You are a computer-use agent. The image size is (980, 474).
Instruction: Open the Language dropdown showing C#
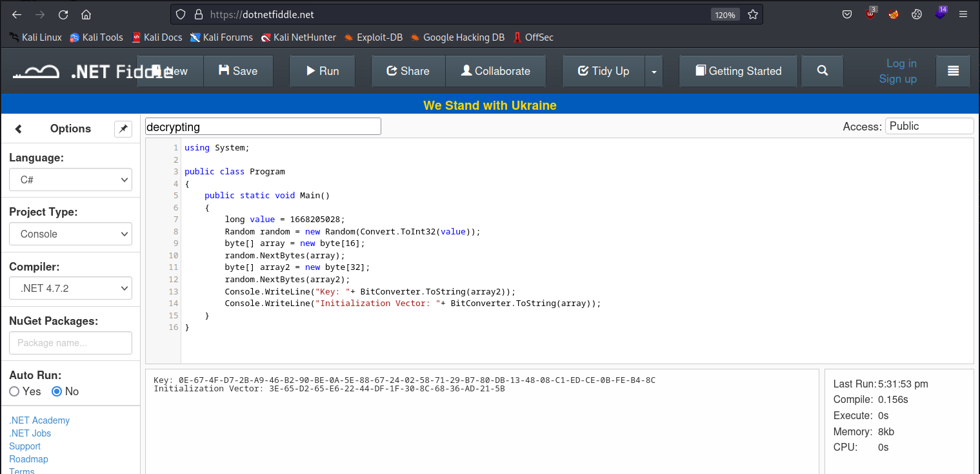(x=70, y=180)
